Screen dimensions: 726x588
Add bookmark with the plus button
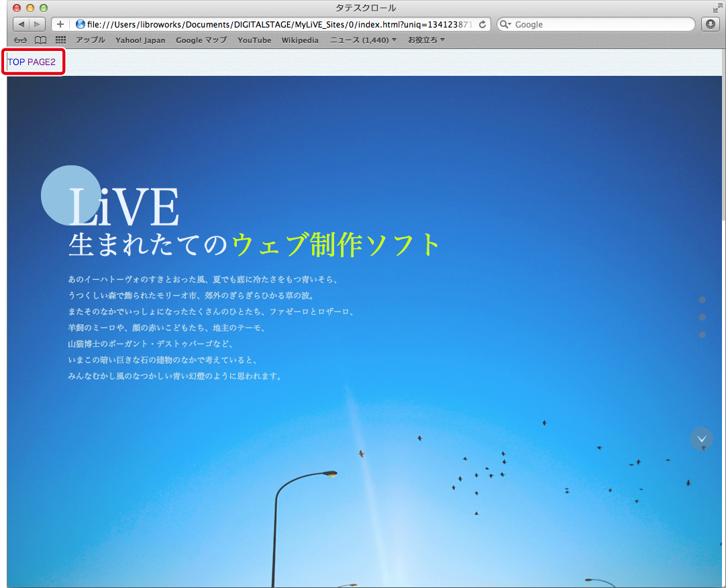pyautogui.click(x=60, y=24)
